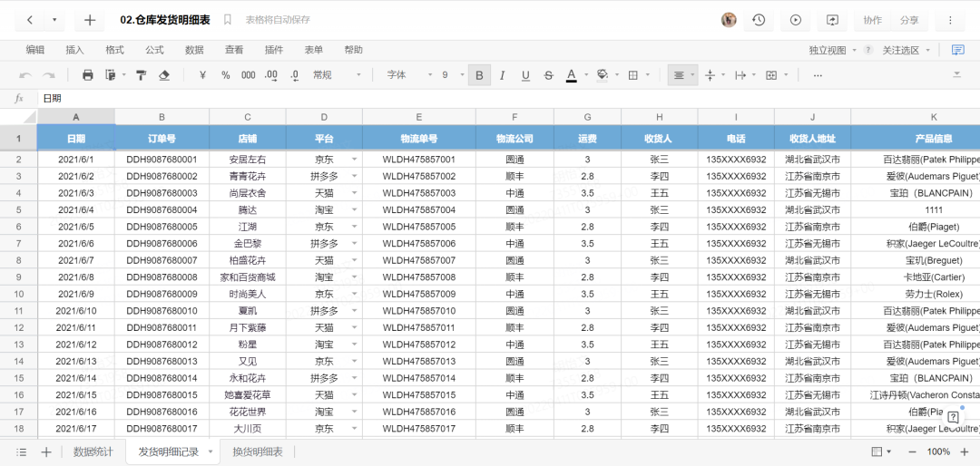Screen dimensions: 980x466
Task: Toggle italic formatting
Action: 502,75
